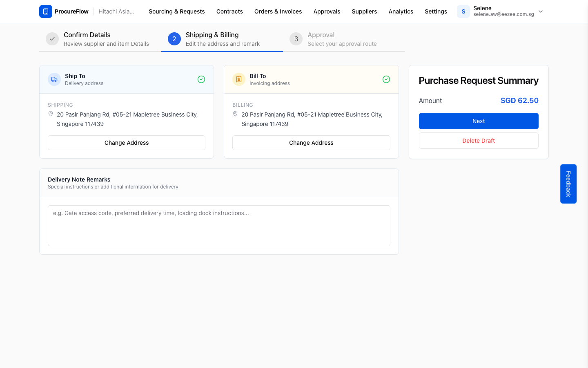Viewport: 588px width, 368px height.
Task: Click the Amount label in summary
Action: click(430, 101)
